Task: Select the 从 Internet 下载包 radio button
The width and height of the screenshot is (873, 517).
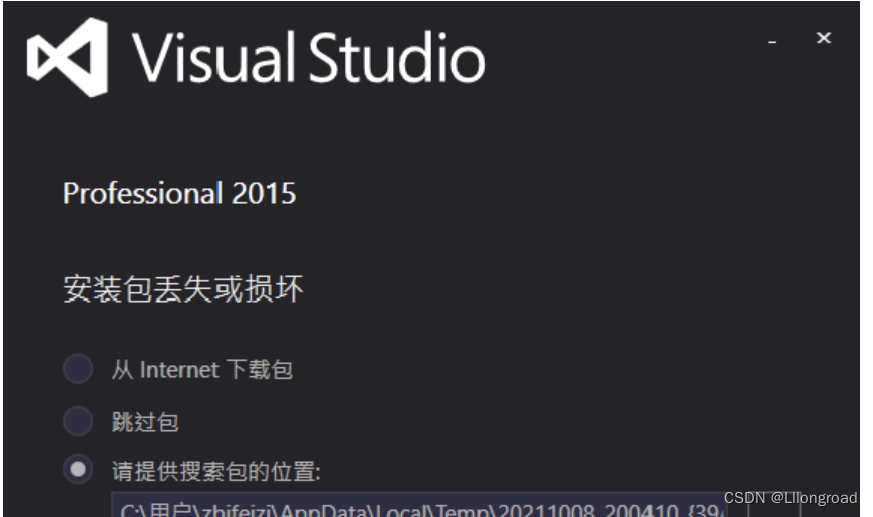Action: click(x=78, y=368)
